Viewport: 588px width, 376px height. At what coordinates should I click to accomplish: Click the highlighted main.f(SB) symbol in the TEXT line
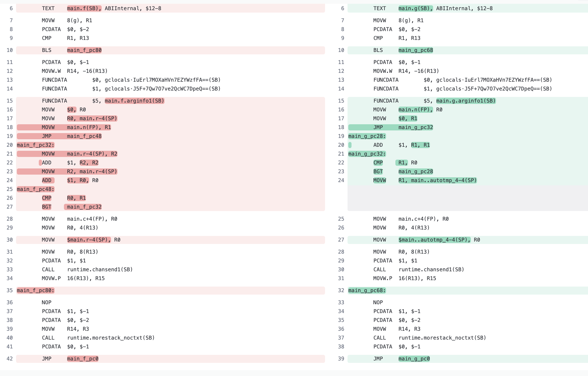pyautogui.click(x=84, y=8)
